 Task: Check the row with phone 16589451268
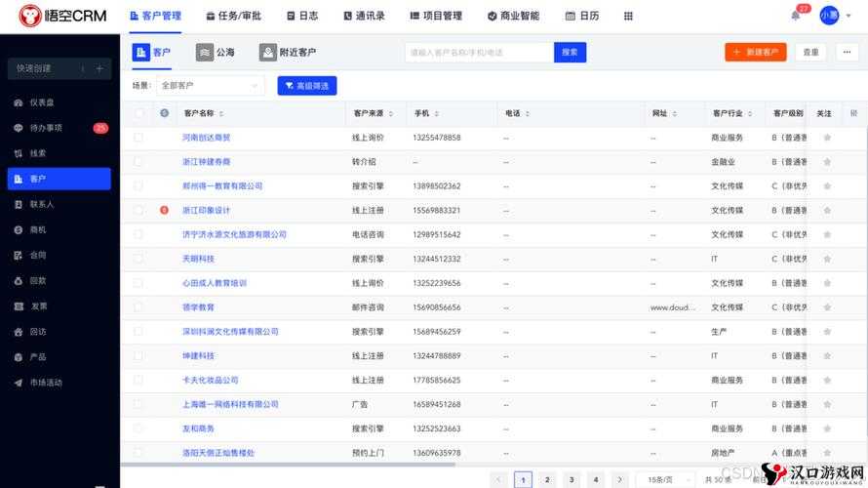click(138, 404)
